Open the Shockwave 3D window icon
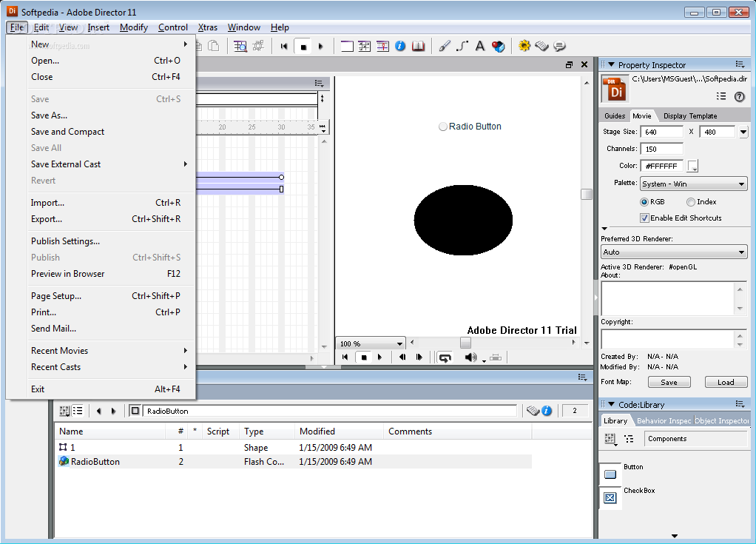 [x=498, y=47]
